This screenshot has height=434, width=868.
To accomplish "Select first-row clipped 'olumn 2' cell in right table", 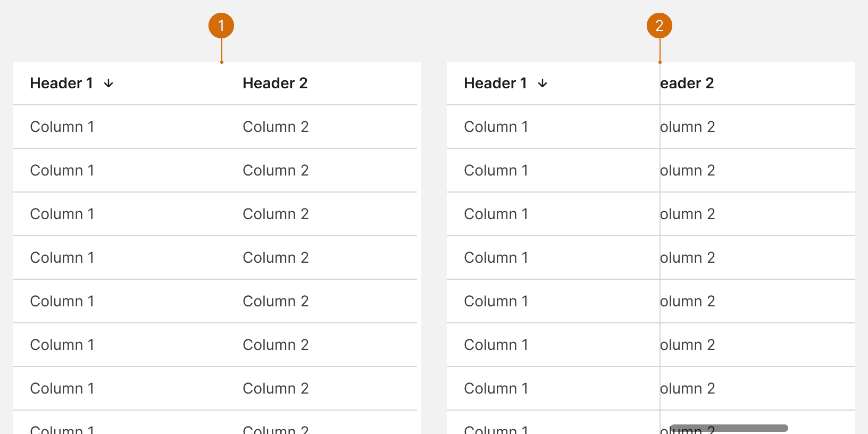I will tap(688, 127).
